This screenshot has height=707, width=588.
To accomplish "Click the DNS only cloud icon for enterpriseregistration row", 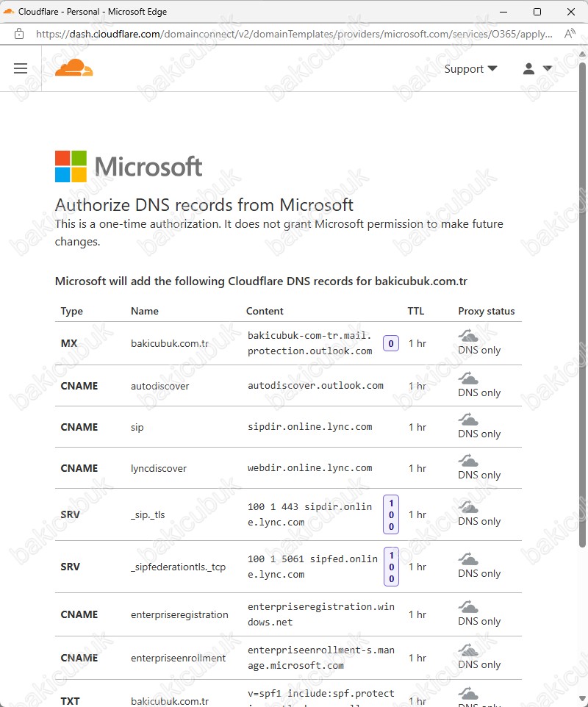I will point(468,606).
